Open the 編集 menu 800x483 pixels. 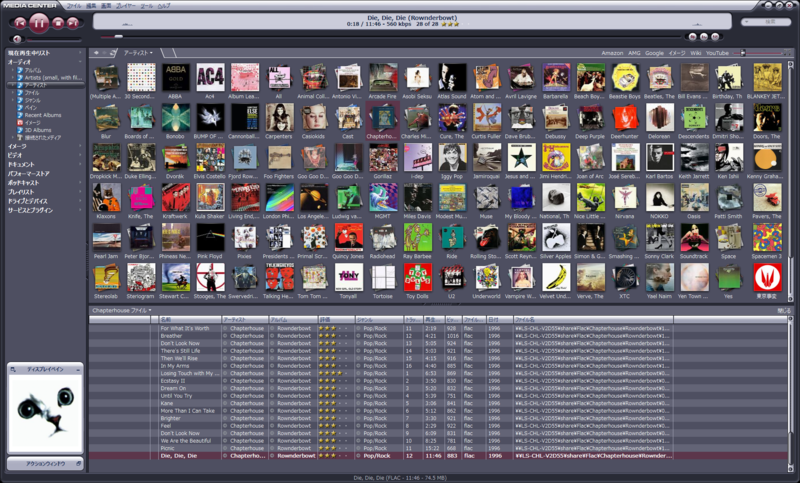coord(91,6)
